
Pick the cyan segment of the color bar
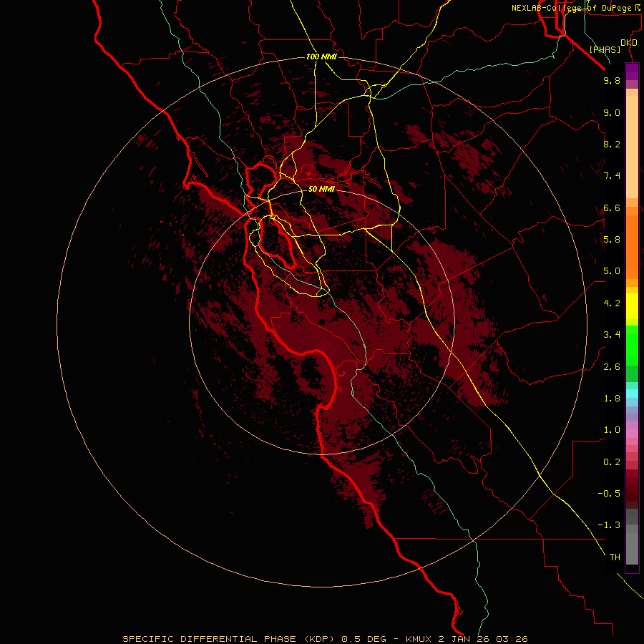pyautogui.click(x=632, y=394)
